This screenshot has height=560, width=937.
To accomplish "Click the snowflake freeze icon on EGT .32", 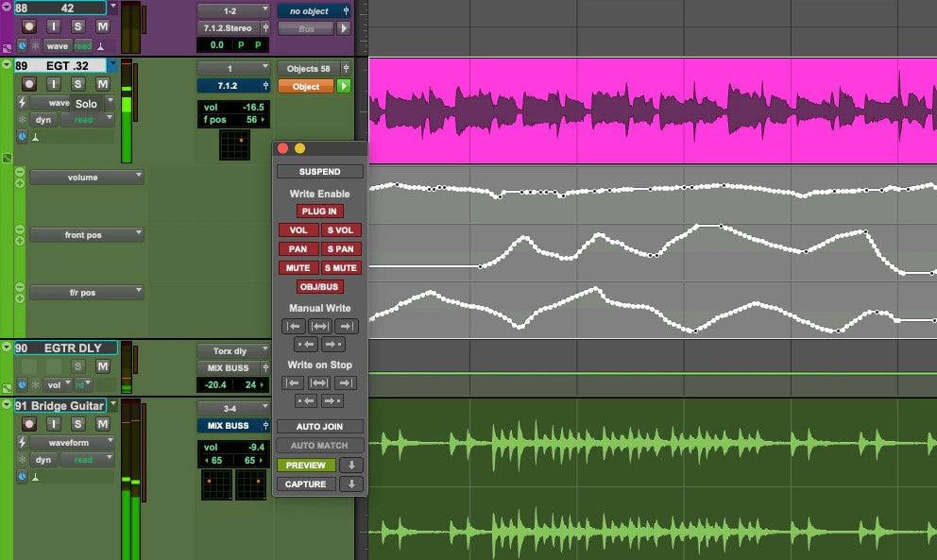I will coord(22,118).
